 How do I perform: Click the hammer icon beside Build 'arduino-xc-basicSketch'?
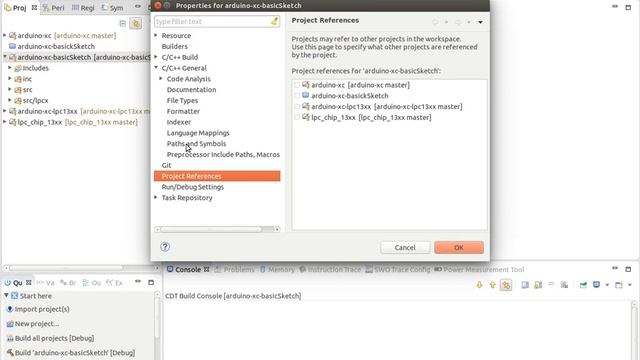pyautogui.click(x=10, y=353)
